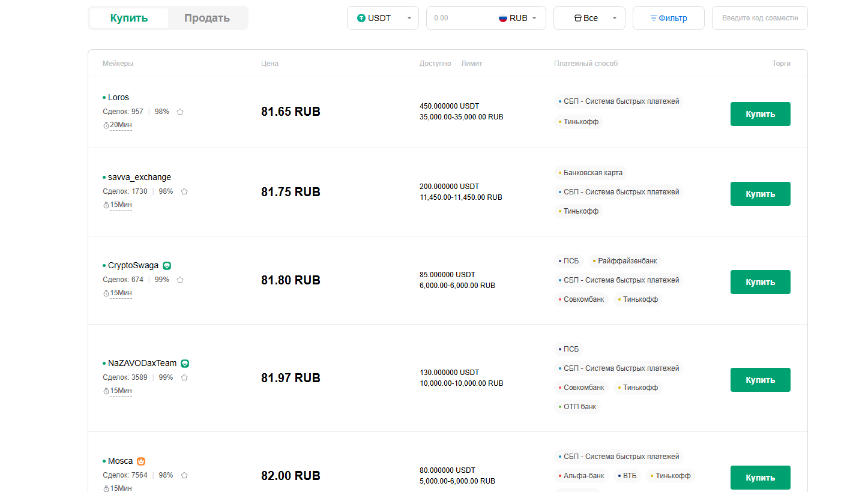Viewport: 868px width, 492px height.
Task: Click Купить button for NaZAVODaxTeam offer
Action: coord(761,380)
